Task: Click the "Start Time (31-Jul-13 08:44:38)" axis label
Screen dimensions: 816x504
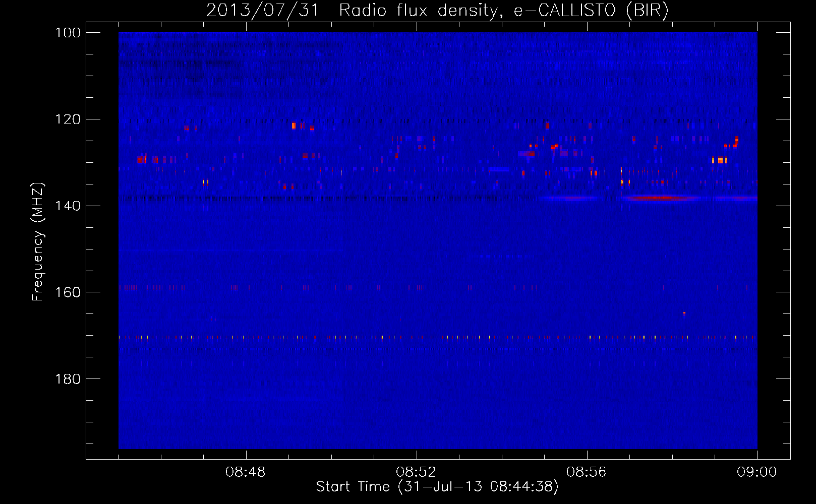Action: point(437,487)
